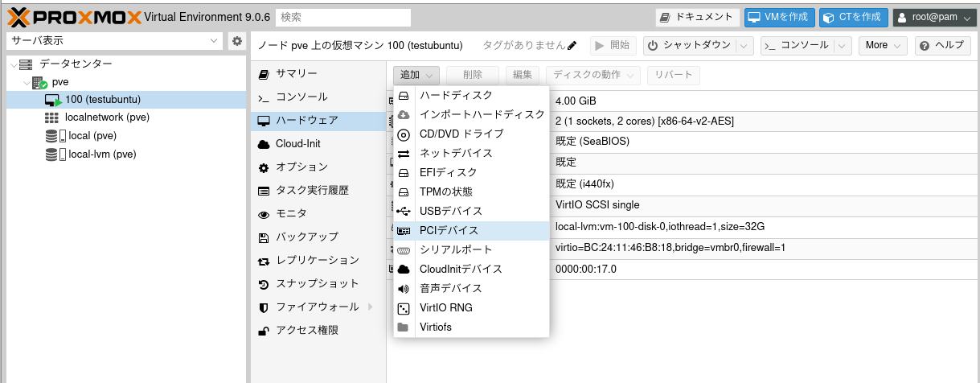Click the VM 100 monitor icon
This screenshot has width=980, height=383.
pos(53,100)
